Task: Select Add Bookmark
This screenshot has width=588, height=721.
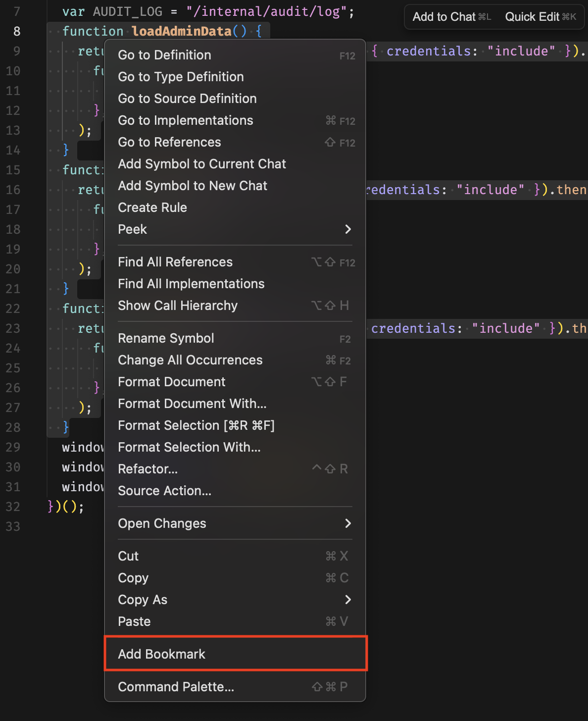Action: tap(235, 654)
